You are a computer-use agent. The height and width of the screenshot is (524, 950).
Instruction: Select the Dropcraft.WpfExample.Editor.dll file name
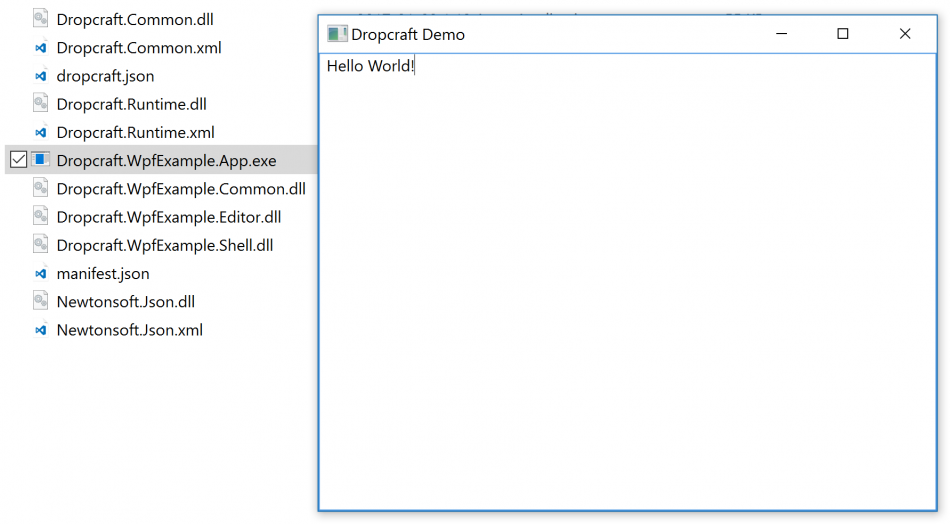point(169,217)
